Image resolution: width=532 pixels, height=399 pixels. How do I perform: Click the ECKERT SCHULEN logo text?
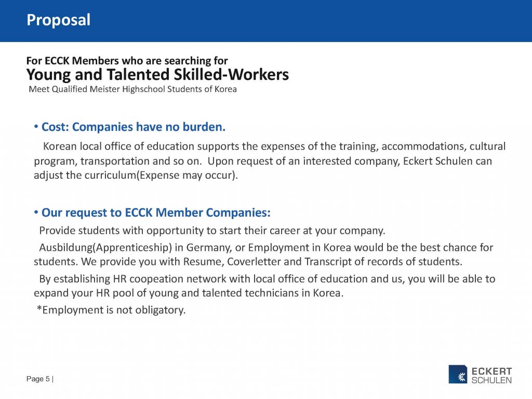click(x=491, y=375)
